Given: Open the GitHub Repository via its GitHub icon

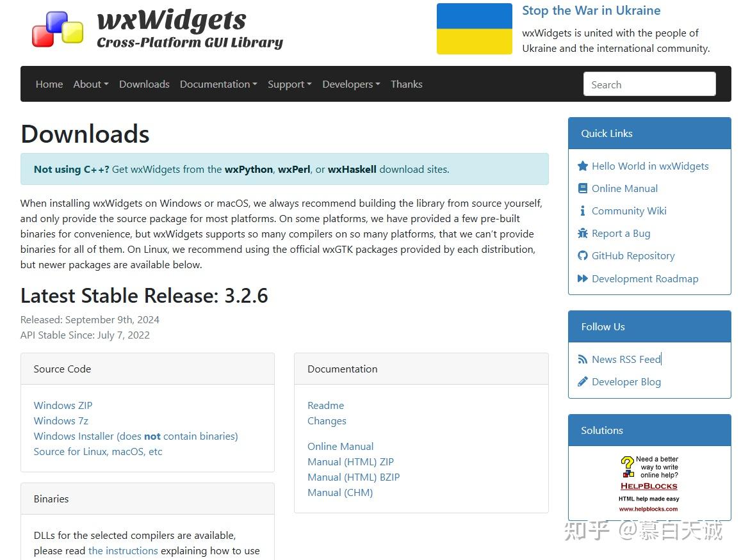Looking at the screenshot, I should coord(583,255).
